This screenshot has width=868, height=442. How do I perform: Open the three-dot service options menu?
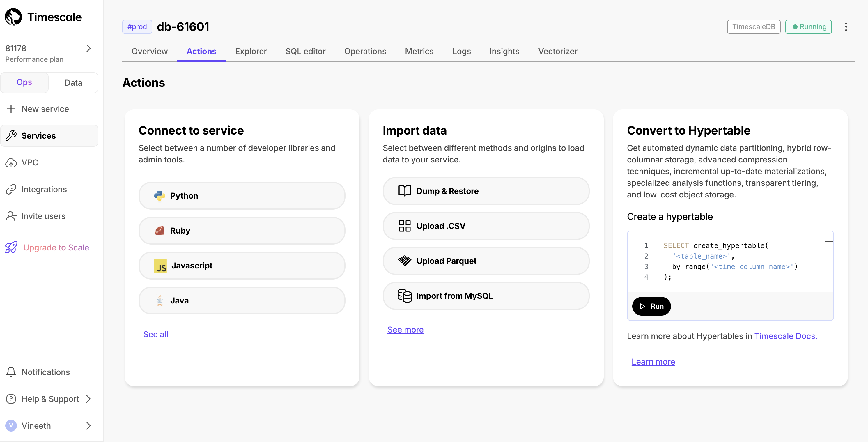click(846, 26)
